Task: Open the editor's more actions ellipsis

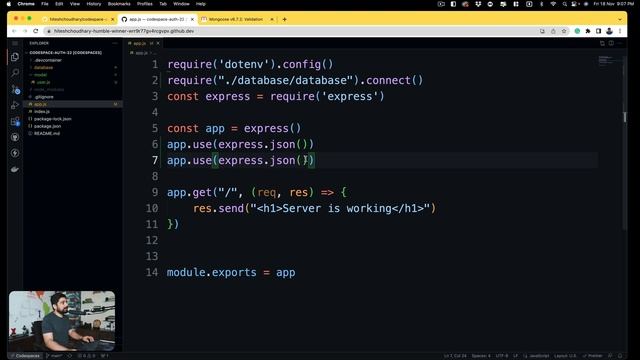Action: pos(620,43)
